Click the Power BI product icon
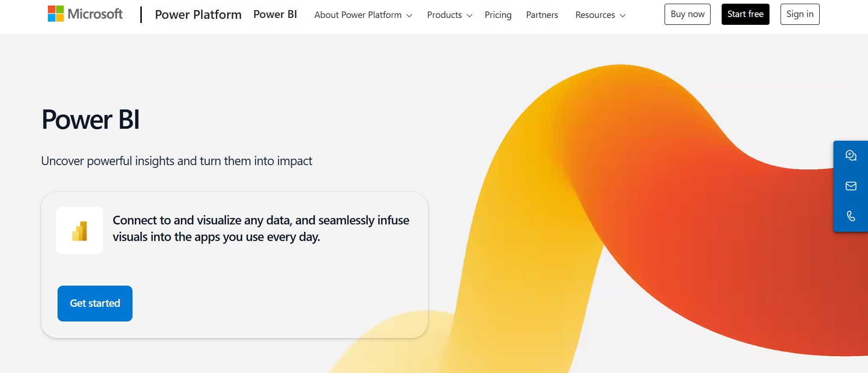 (80, 230)
